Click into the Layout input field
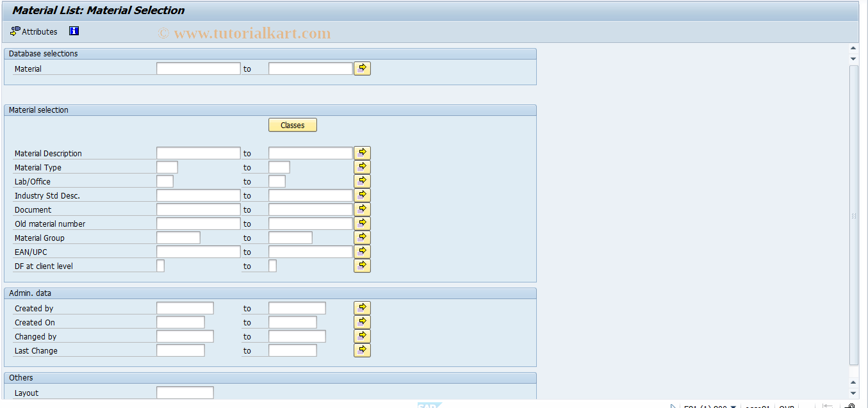 coord(184,392)
